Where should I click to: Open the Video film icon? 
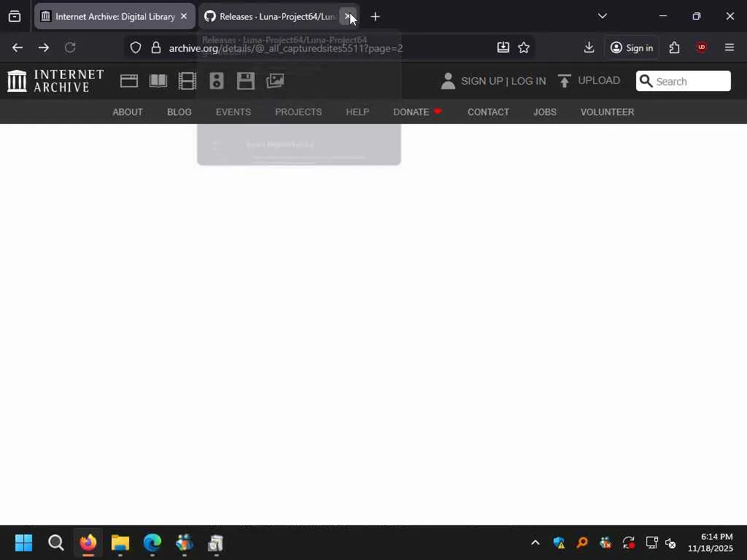point(187,81)
